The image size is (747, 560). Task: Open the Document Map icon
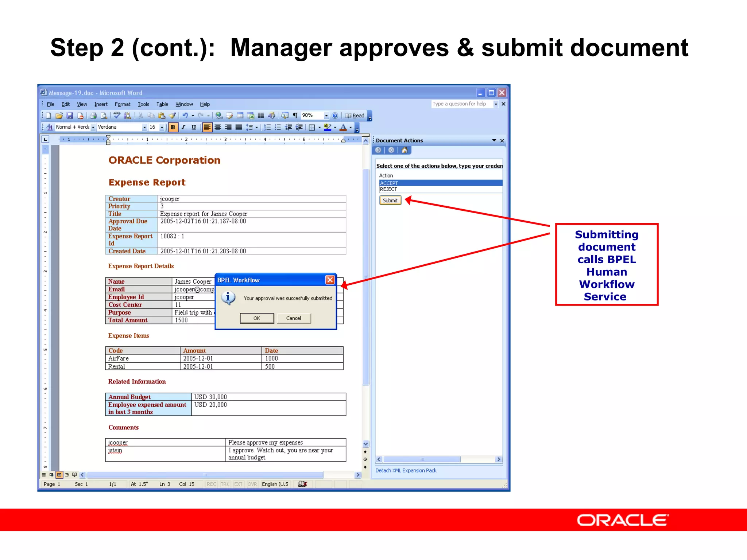tap(285, 116)
